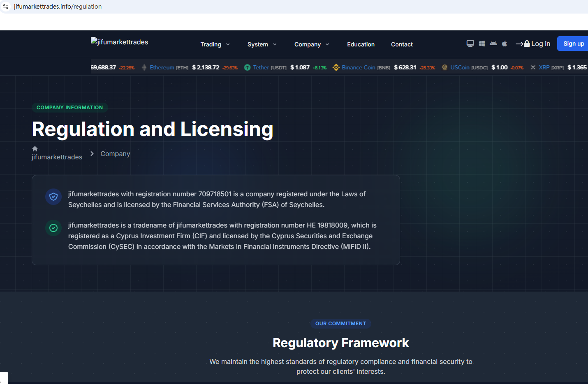Screen dimensions: 588x384
Task: Click the Log in link
Action: (533, 44)
